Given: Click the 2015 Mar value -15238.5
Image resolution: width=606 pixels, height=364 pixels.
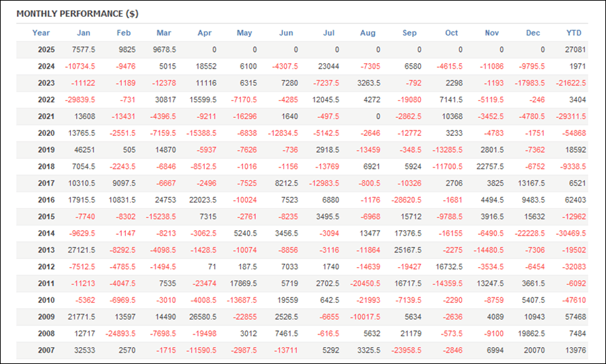Looking at the screenshot, I should pos(161,217).
